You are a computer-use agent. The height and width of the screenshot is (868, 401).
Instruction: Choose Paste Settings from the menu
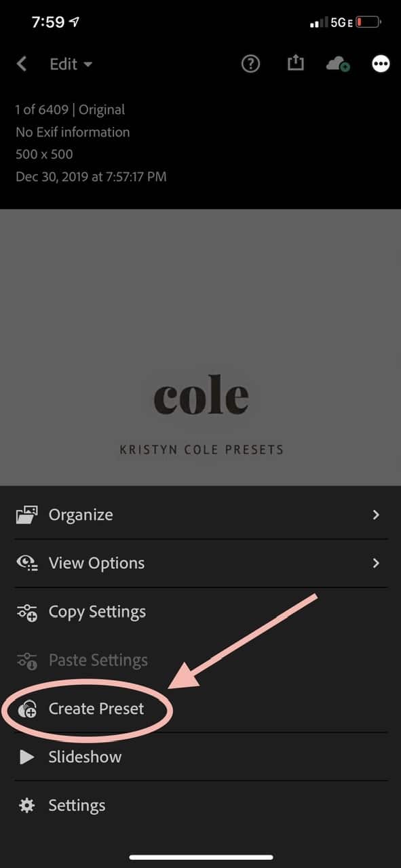[201, 660]
